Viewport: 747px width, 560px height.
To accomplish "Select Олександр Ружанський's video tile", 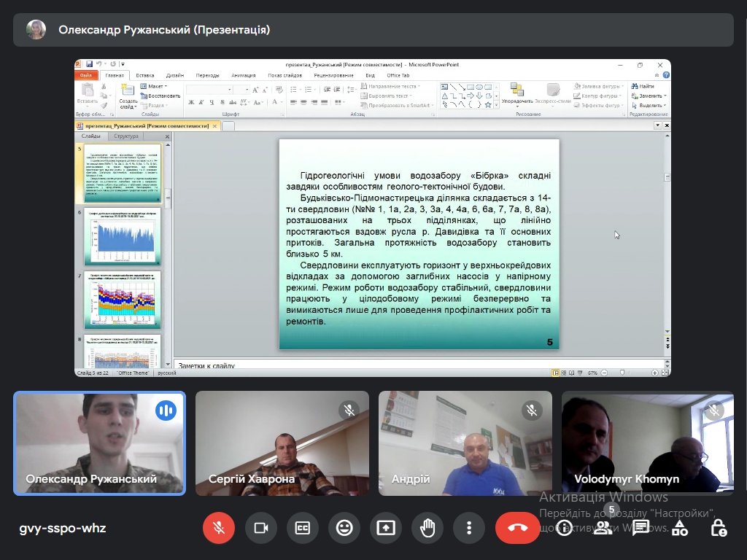I will click(99, 443).
